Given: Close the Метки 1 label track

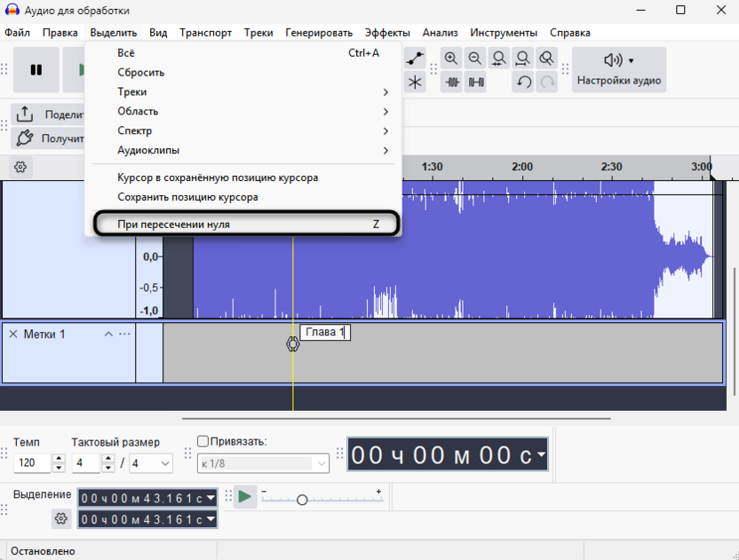Looking at the screenshot, I should click(13, 334).
